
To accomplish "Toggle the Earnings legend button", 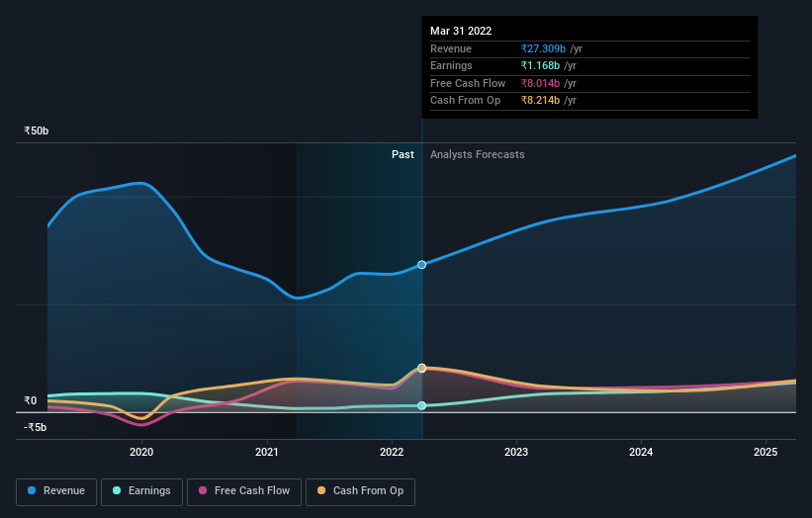I will (141, 491).
